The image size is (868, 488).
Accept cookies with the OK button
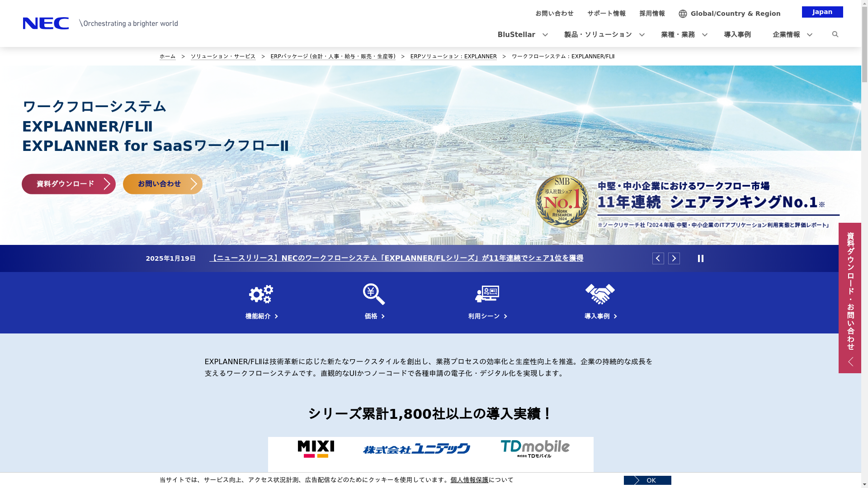point(647,480)
